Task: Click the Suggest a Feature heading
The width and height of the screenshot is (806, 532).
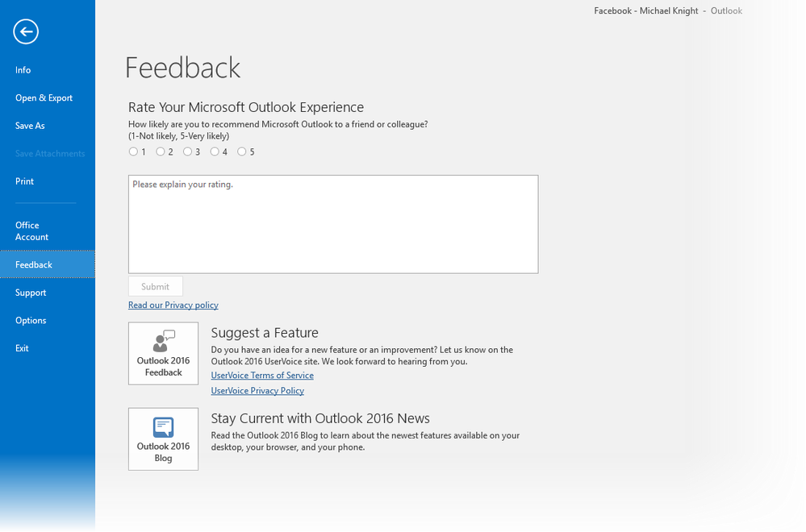Action: pyautogui.click(x=265, y=333)
